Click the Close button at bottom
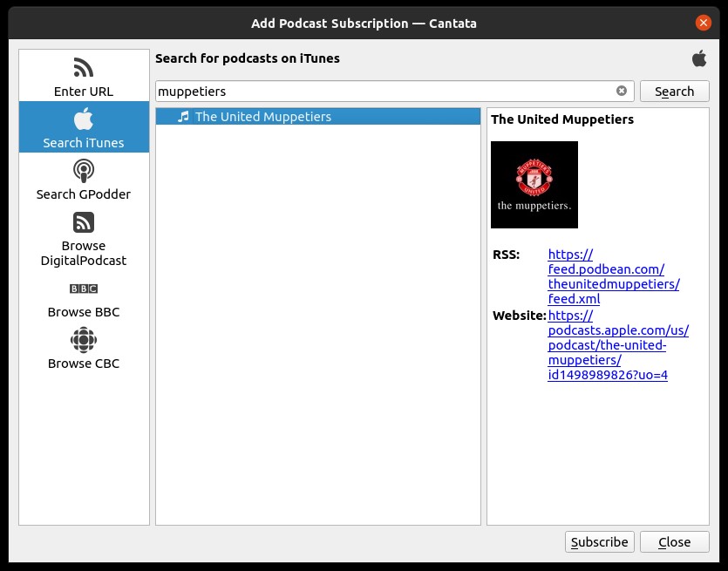Screen dimensions: 728x571 pos(674,541)
